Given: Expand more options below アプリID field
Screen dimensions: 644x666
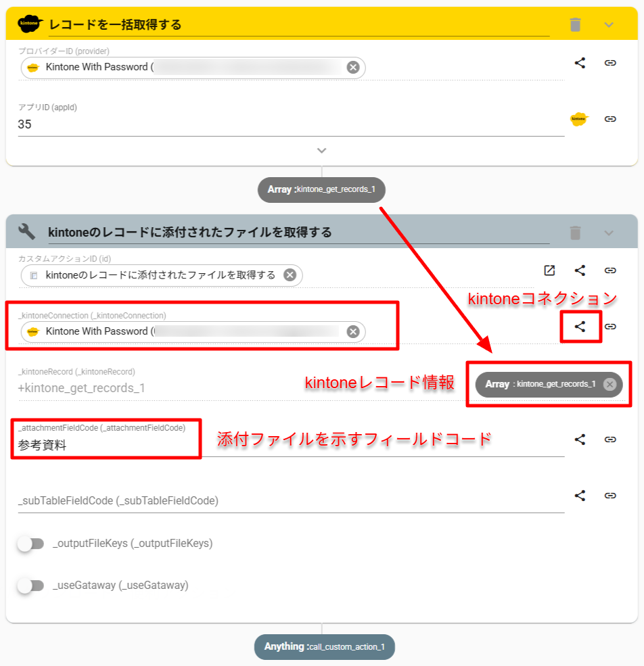Looking at the screenshot, I should pos(322,150).
